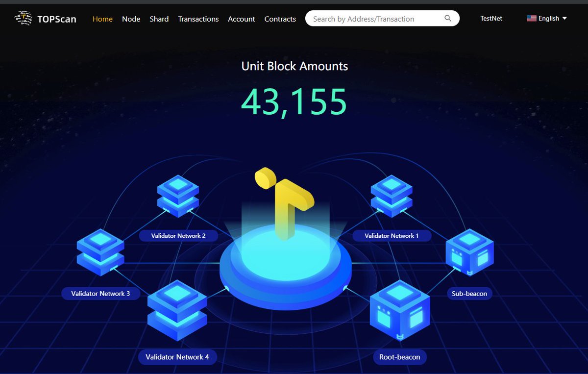
Task: Click the 43,155 block count value
Action: pos(294,102)
